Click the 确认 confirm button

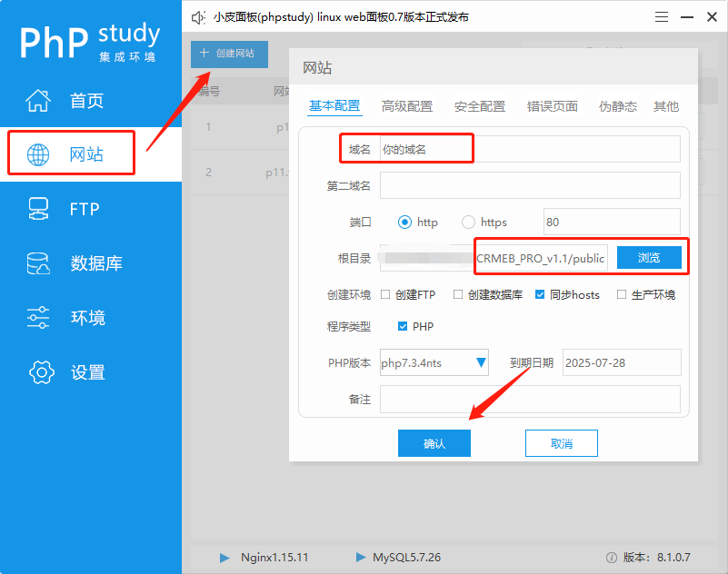click(434, 443)
